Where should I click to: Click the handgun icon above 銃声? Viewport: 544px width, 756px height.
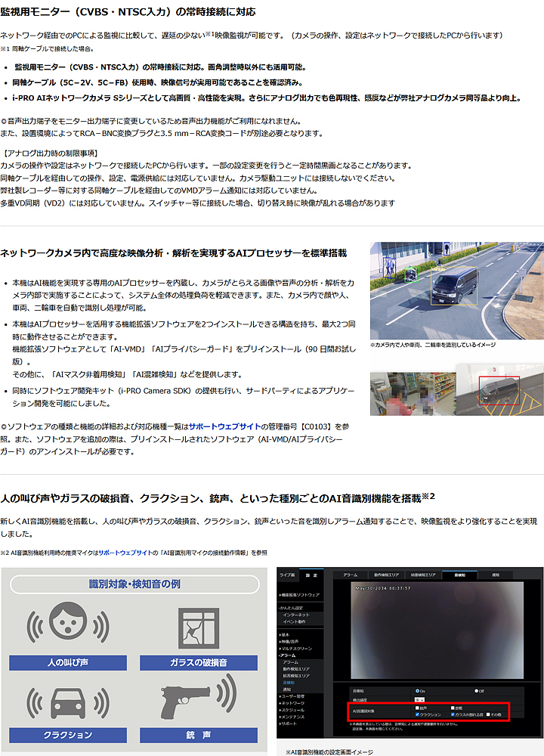click(x=199, y=698)
